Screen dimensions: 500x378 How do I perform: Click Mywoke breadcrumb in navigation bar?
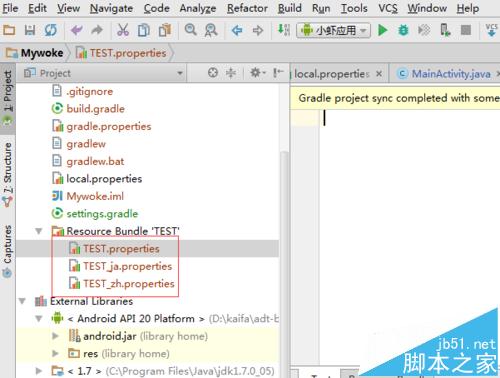[35, 53]
